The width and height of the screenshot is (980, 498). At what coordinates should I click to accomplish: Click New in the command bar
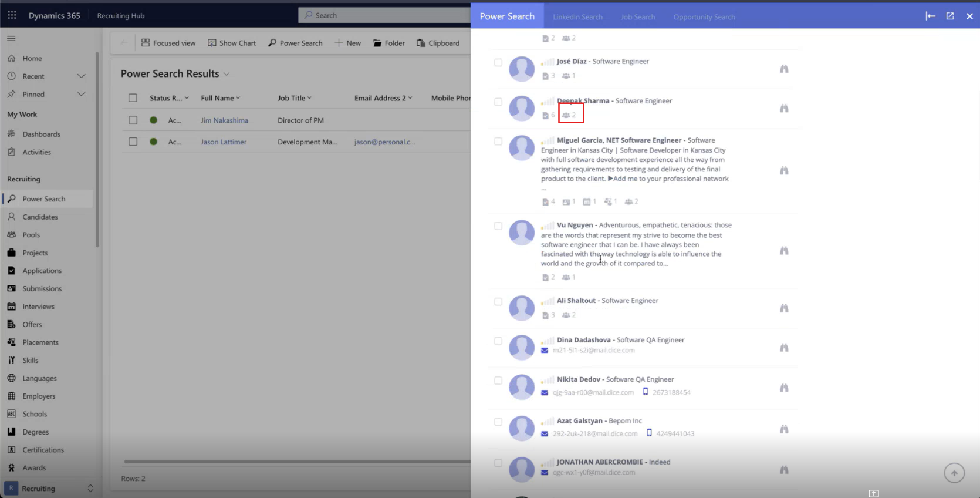click(347, 43)
